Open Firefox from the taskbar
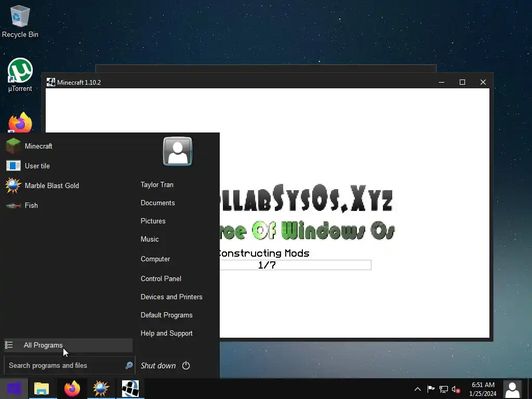Viewport: 532px width, 399px height. pos(72,389)
